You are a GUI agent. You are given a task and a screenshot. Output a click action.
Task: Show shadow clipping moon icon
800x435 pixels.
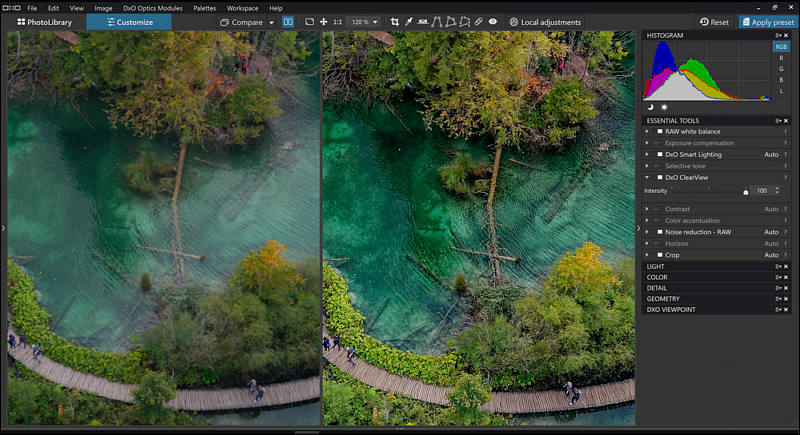(650, 106)
